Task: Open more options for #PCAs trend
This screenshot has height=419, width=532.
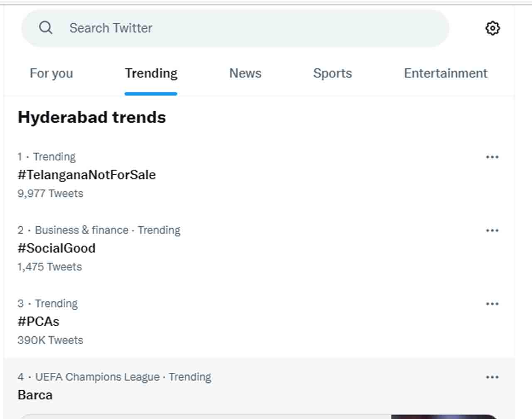Action: (492, 304)
